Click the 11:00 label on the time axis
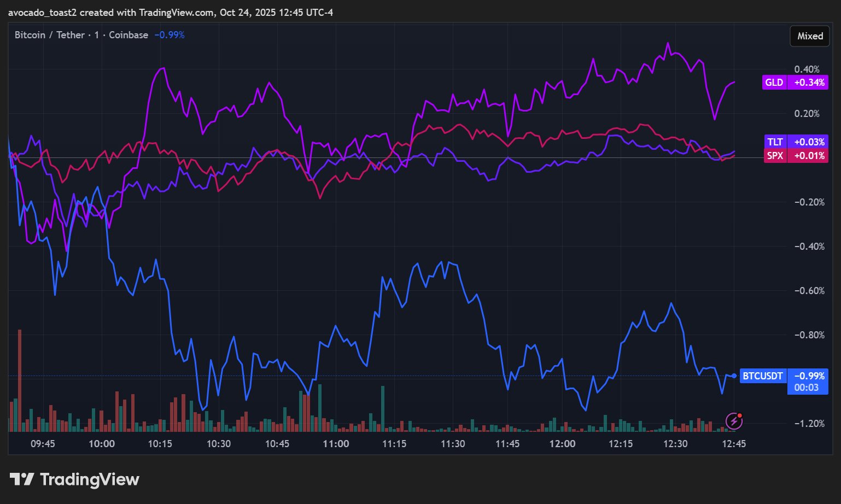841x504 pixels. point(336,444)
